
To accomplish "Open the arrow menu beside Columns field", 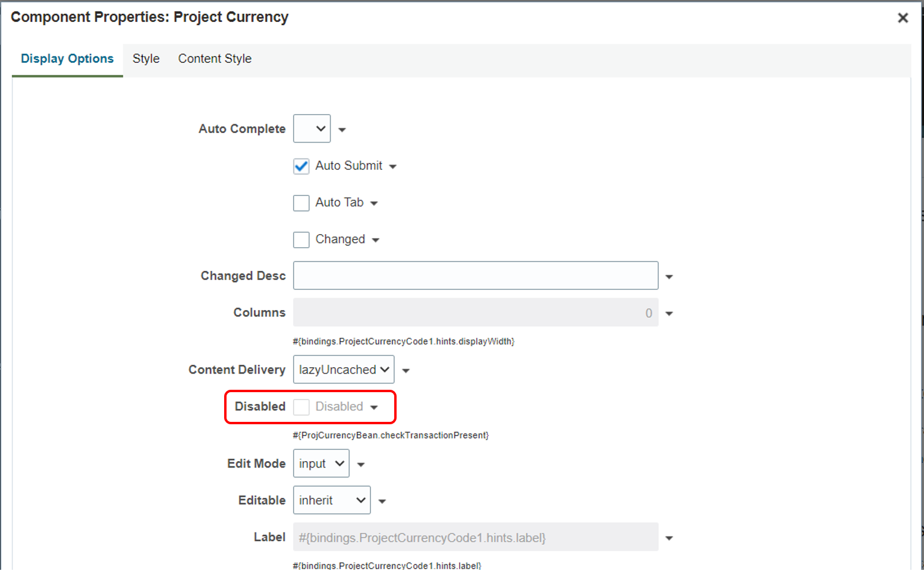I will coord(669,314).
